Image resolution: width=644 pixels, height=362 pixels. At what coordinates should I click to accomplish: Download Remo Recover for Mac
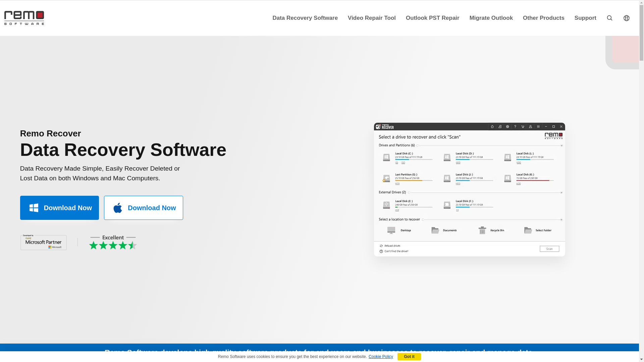pyautogui.click(x=144, y=208)
